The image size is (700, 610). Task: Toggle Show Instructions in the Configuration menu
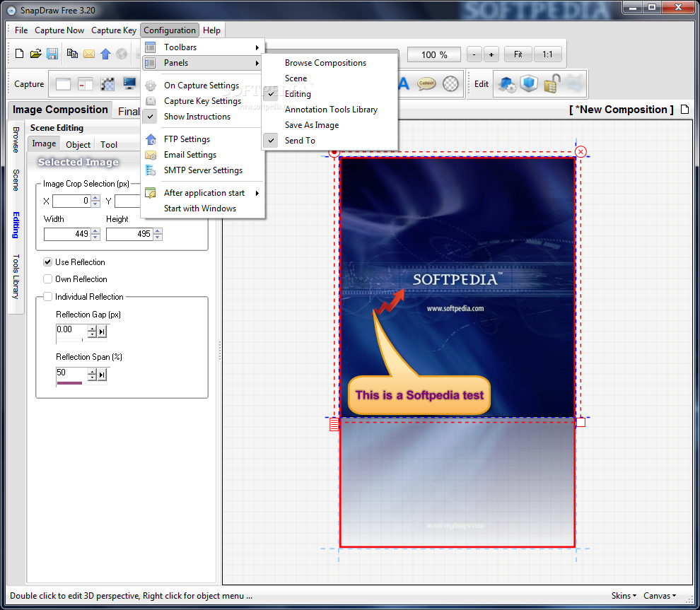[203, 117]
